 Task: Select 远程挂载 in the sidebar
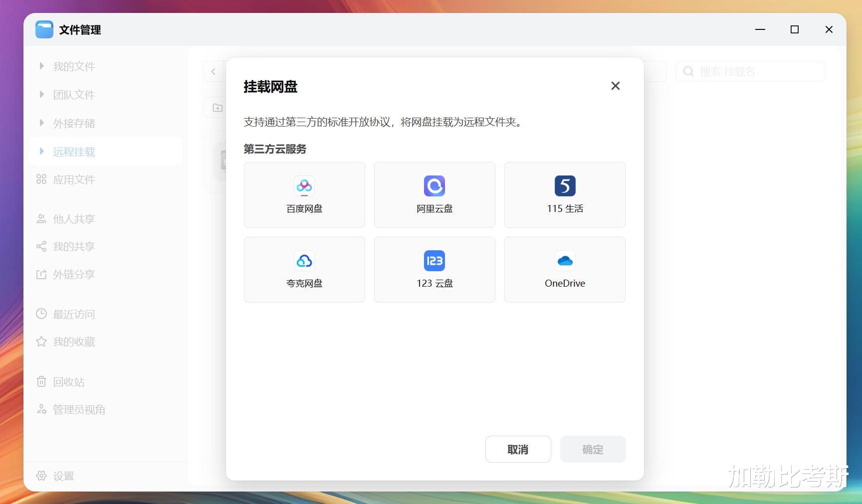[x=106, y=152]
